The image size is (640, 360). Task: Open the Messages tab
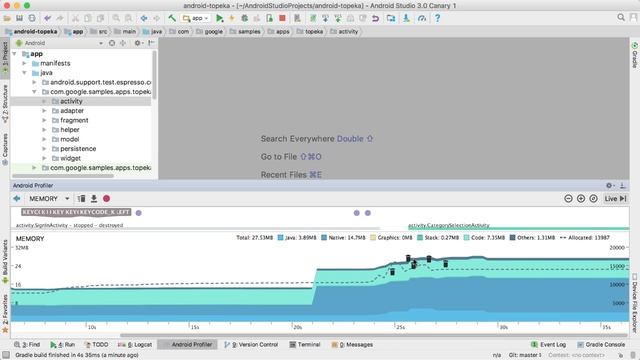(352, 344)
